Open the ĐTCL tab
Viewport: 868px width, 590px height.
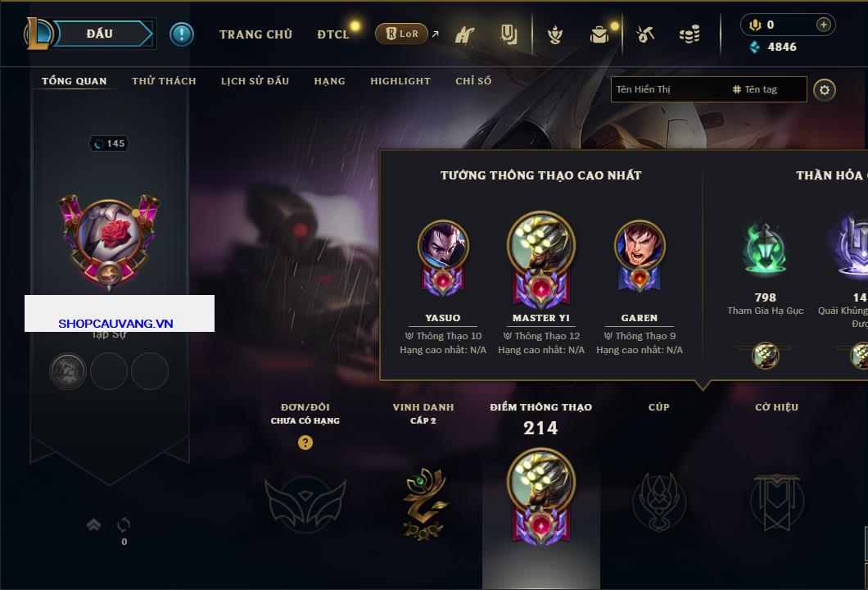click(x=332, y=34)
